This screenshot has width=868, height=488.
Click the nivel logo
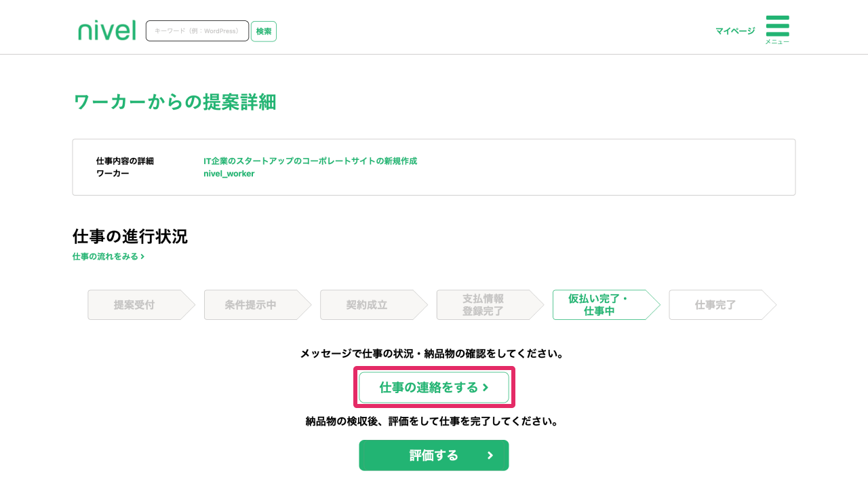[x=107, y=30]
